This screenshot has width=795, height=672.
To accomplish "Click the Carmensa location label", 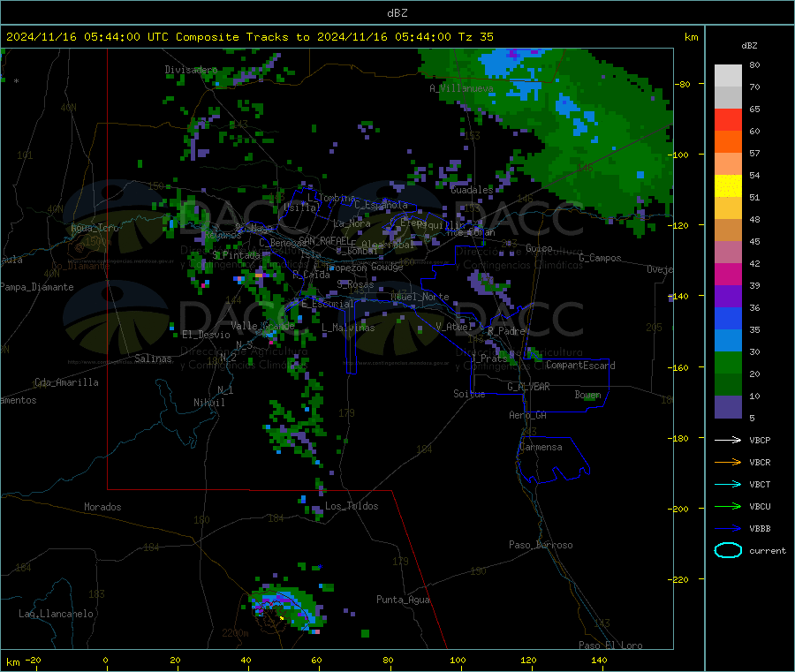I will [x=541, y=447].
